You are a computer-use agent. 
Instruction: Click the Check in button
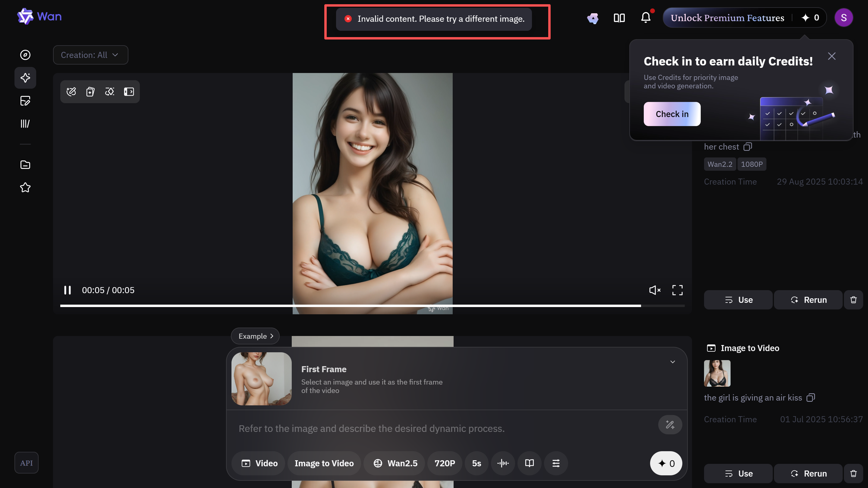coord(672,114)
